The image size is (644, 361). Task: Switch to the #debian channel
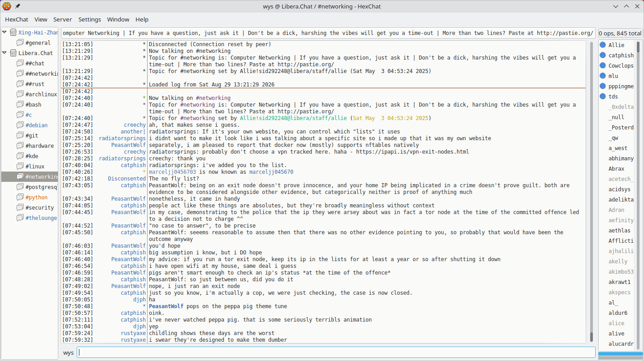(x=37, y=125)
